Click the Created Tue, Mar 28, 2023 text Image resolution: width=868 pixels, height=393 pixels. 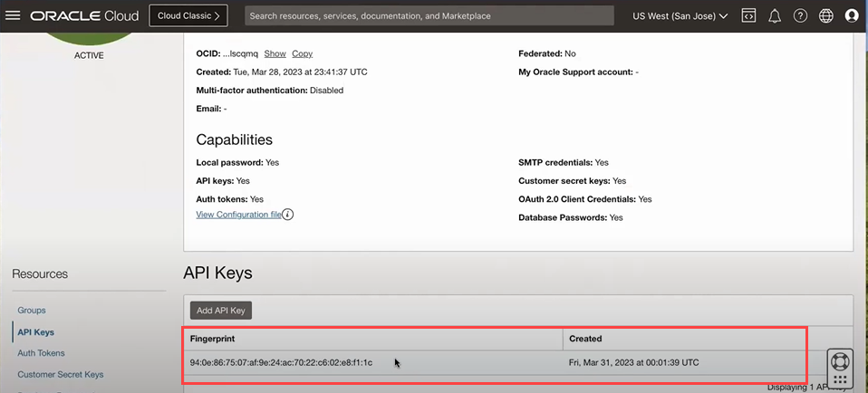[x=281, y=72]
